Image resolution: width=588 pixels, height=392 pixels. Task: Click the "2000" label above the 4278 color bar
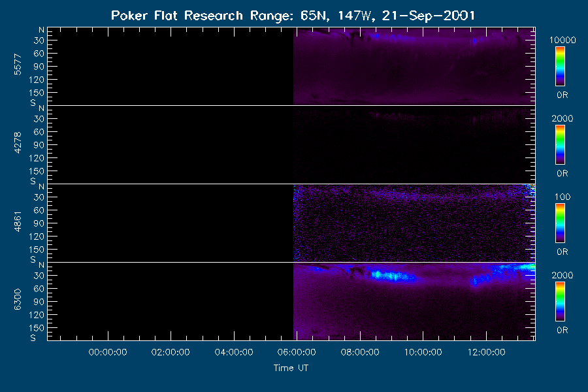tap(563, 118)
